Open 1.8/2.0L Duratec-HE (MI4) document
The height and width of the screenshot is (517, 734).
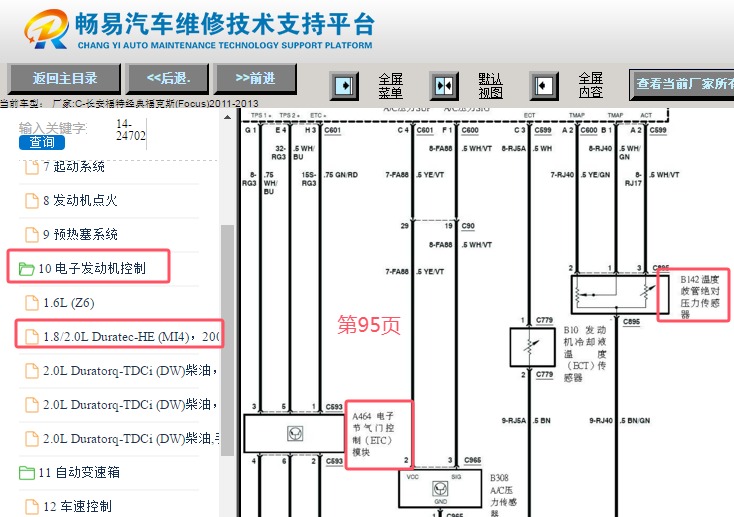(131, 336)
